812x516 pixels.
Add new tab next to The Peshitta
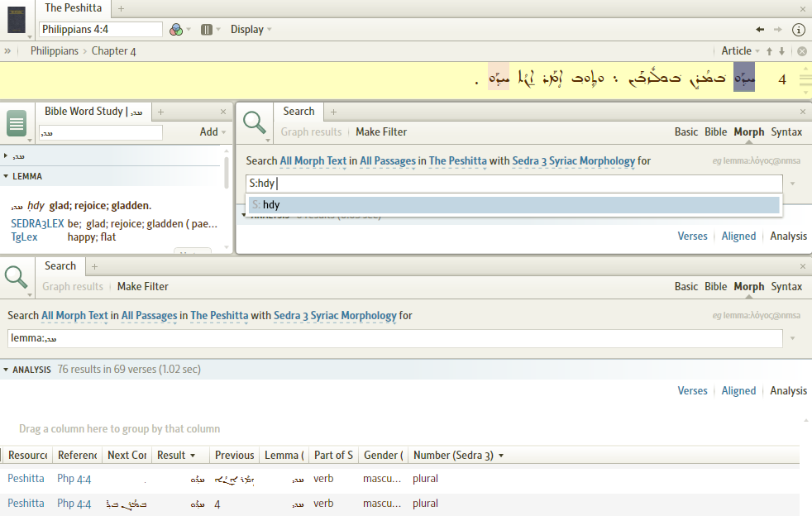point(121,8)
